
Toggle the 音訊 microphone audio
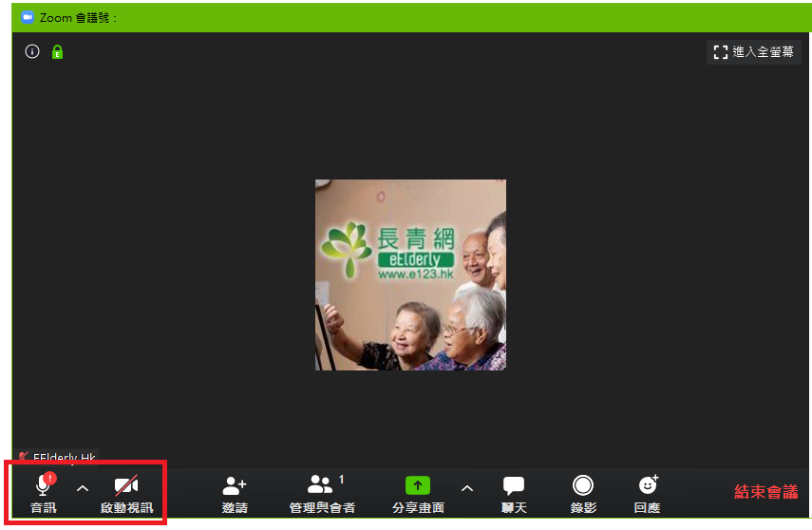coord(43,486)
